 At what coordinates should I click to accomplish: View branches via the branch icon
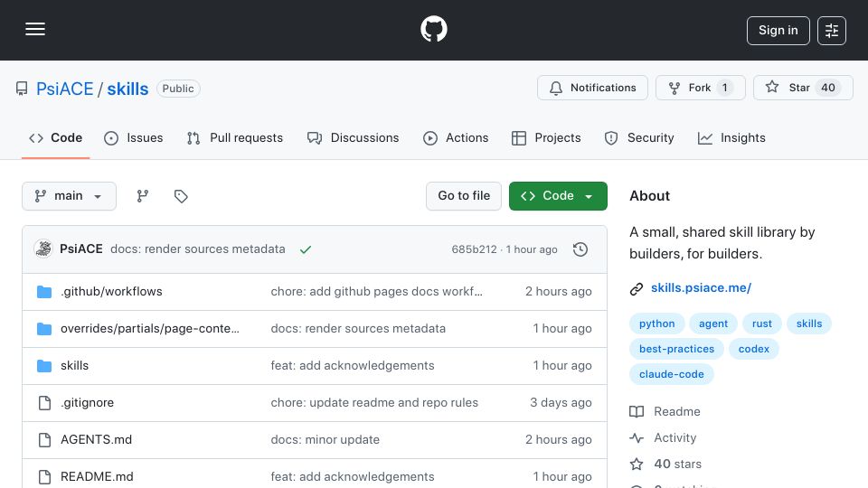[x=143, y=196]
